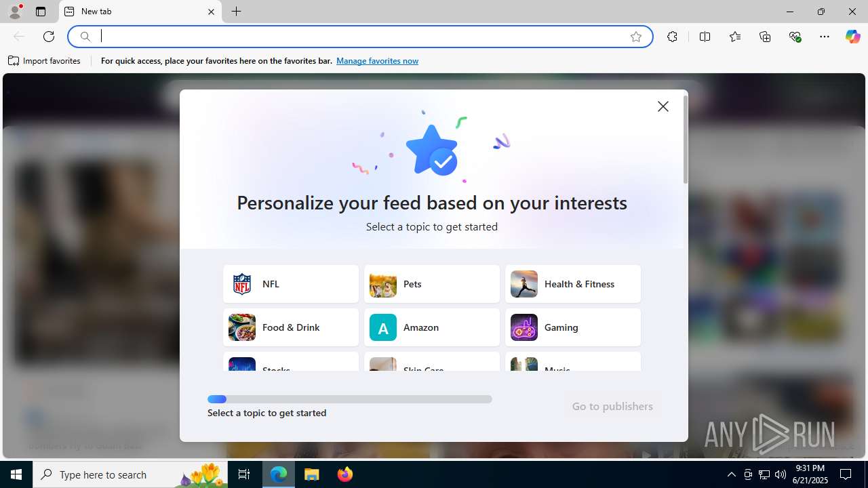Click the taskbar search box
The height and width of the screenshot is (488, 868).
point(130,474)
